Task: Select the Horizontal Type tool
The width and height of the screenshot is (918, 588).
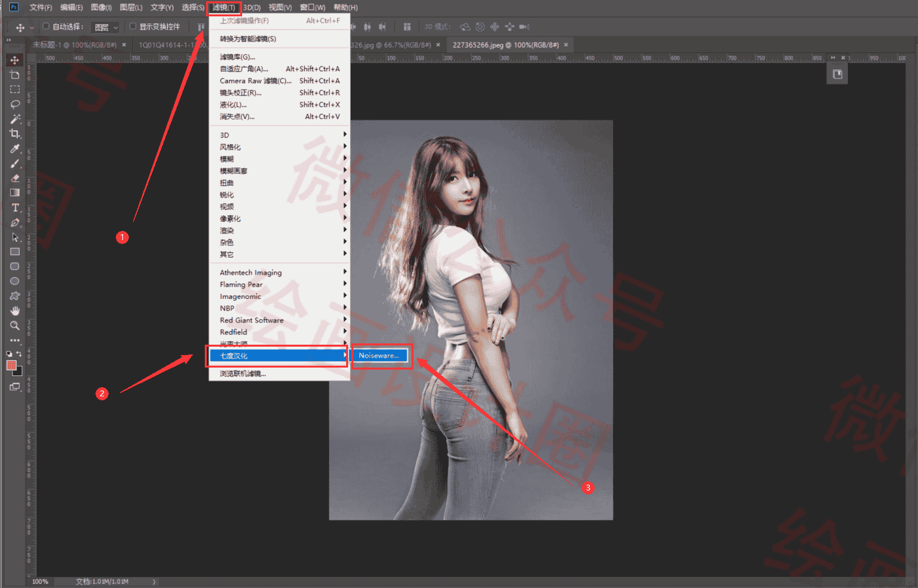Action: click(x=14, y=208)
